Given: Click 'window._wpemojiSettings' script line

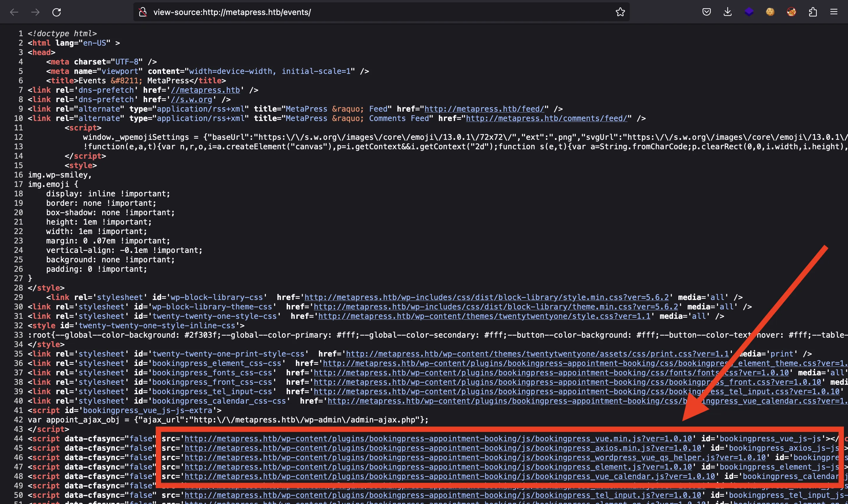Looking at the screenshot, I should click(465, 137).
